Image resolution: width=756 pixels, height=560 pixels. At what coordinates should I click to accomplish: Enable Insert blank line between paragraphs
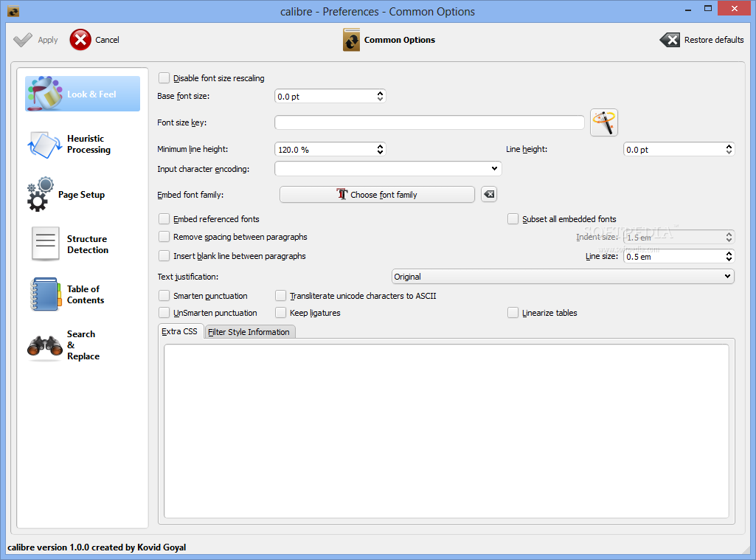click(164, 255)
